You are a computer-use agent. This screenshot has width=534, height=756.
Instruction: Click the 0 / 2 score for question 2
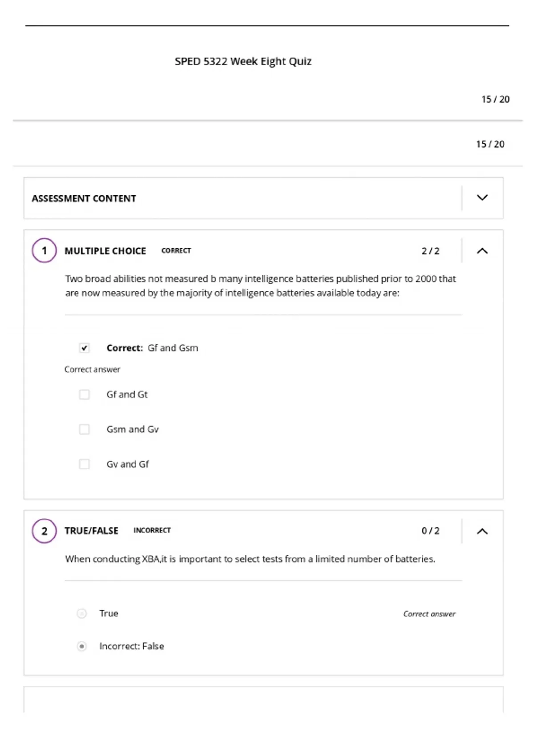[x=430, y=531]
